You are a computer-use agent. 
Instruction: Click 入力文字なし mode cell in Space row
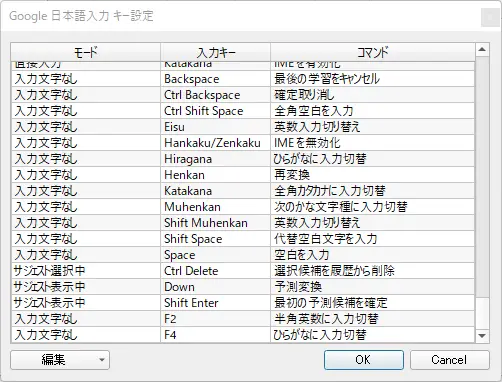[86, 255]
